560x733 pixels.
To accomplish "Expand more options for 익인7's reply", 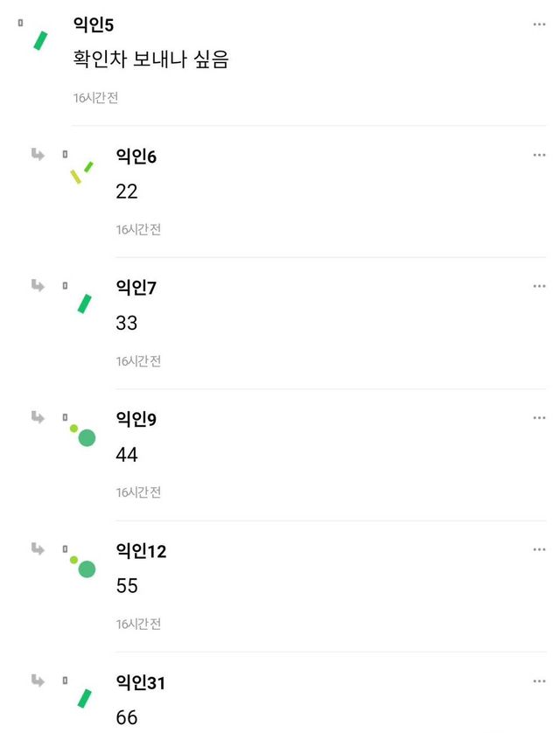I will click(539, 286).
